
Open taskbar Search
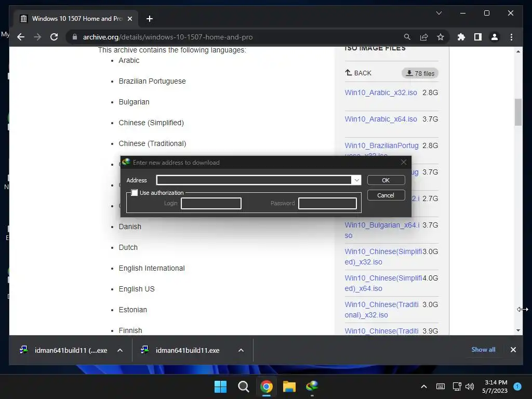243,387
